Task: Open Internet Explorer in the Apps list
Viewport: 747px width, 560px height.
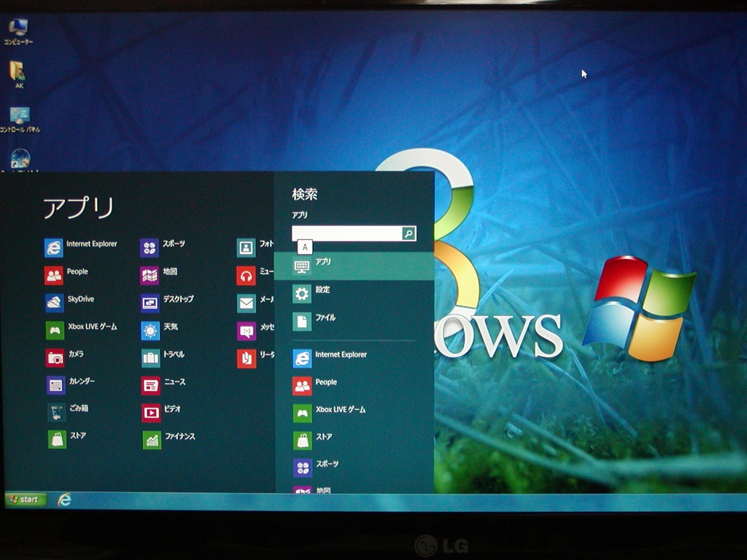Action: point(80,248)
